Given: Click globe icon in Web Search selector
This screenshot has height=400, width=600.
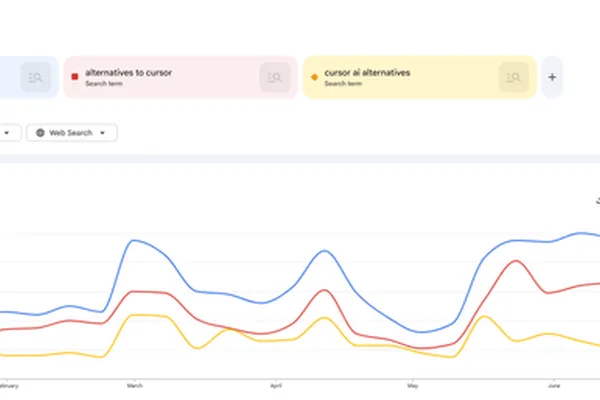Looking at the screenshot, I should (x=40, y=133).
